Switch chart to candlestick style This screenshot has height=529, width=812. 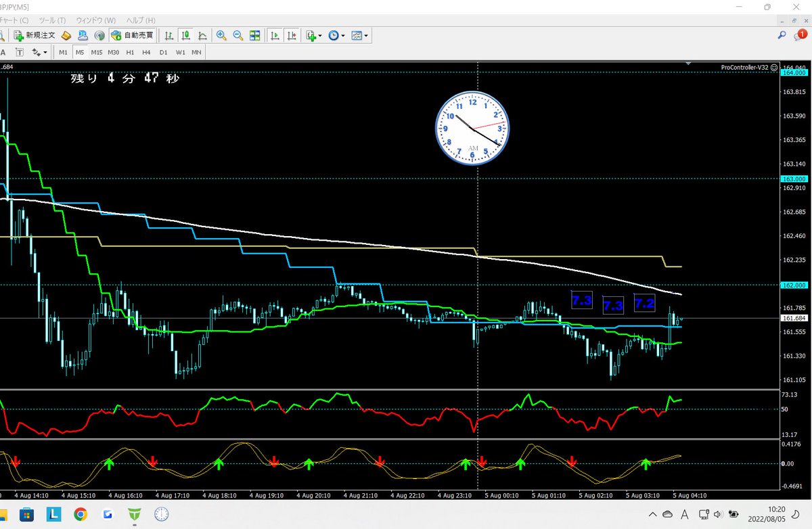185,35
